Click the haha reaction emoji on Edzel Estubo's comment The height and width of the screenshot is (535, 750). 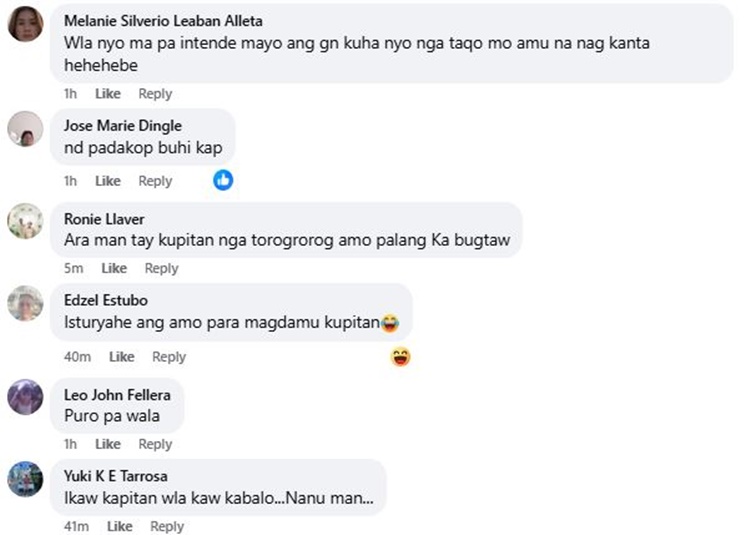401,356
